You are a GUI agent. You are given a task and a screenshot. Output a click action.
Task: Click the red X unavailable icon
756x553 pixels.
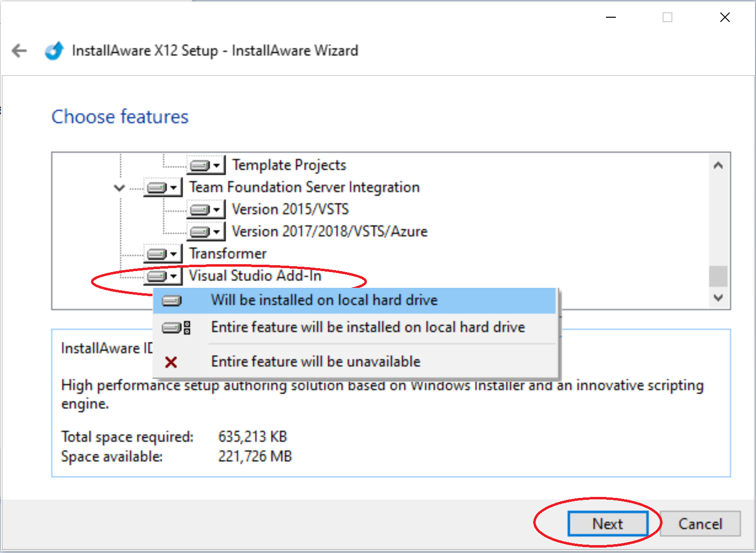point(171,363)
